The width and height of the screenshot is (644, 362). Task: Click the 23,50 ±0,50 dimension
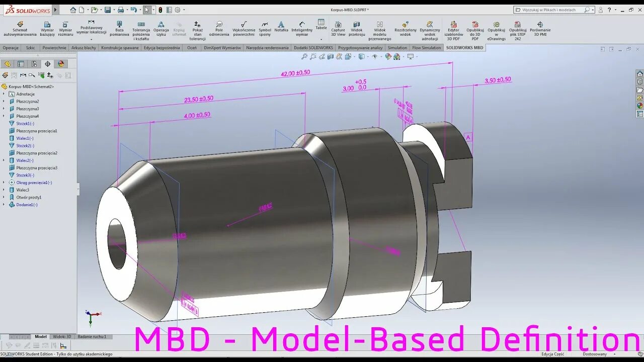[x=198, y=99]
